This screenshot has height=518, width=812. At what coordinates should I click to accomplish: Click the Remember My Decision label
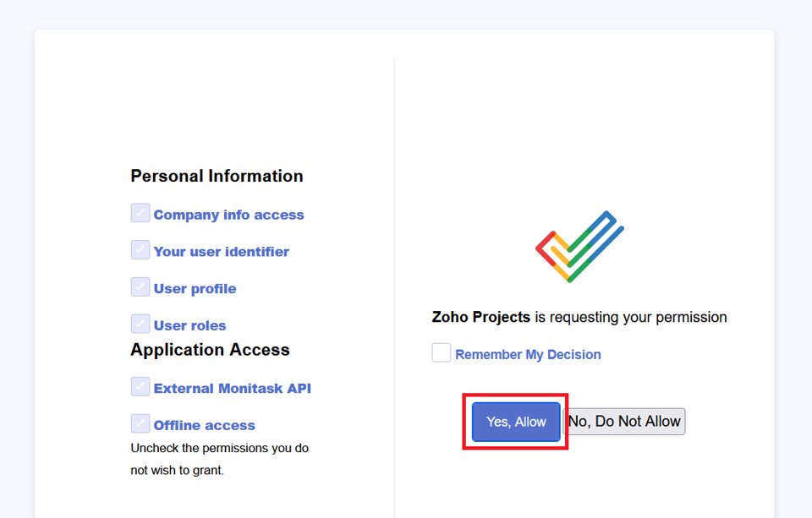[x=528, y=355]
